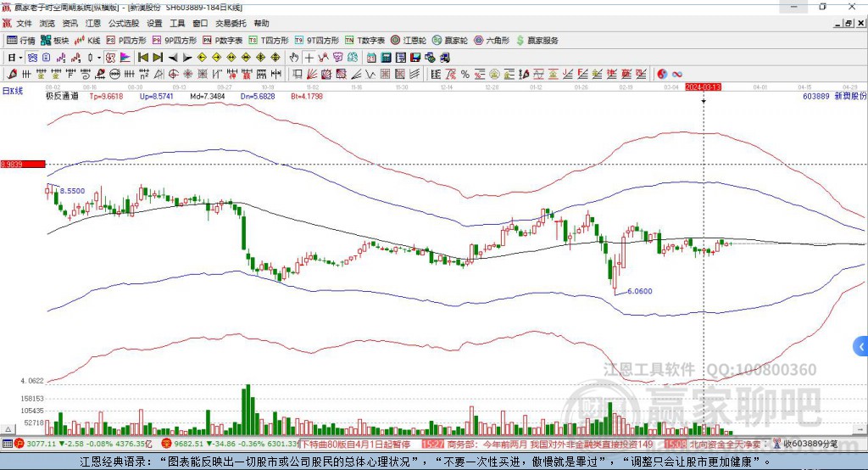The width and height of the screenshot is (868, 470).
Task: Open the 江恩轮 Gann wheel
Action: tap(409, 41)
